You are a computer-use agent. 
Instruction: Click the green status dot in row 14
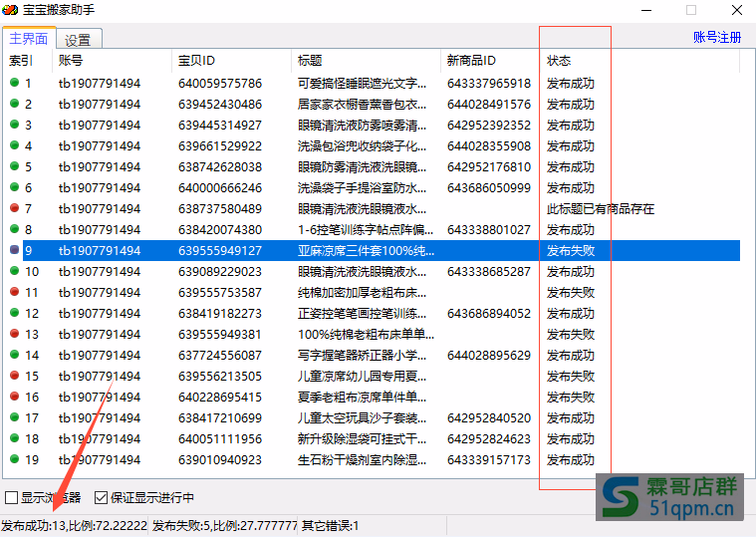[x=15, y=355]
